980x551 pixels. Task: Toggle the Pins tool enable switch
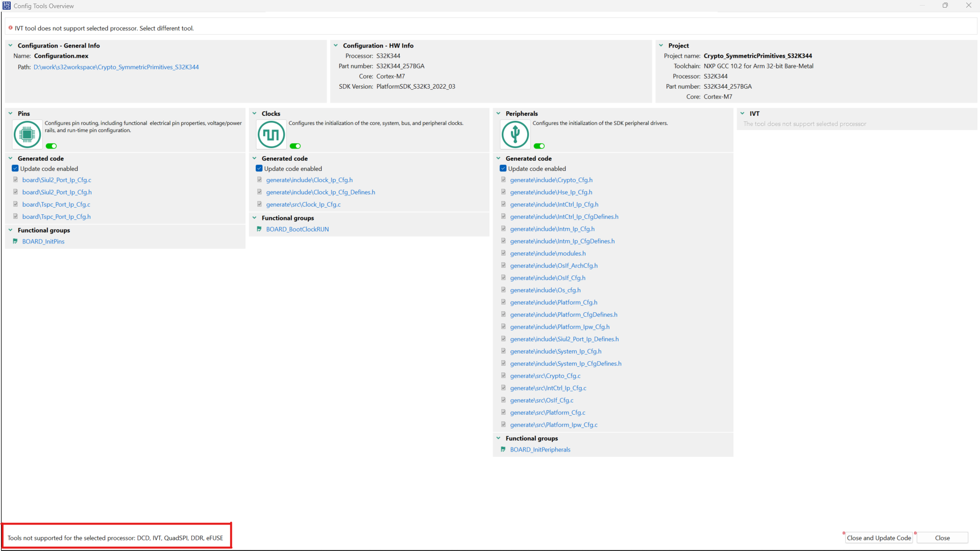[51, 146]
